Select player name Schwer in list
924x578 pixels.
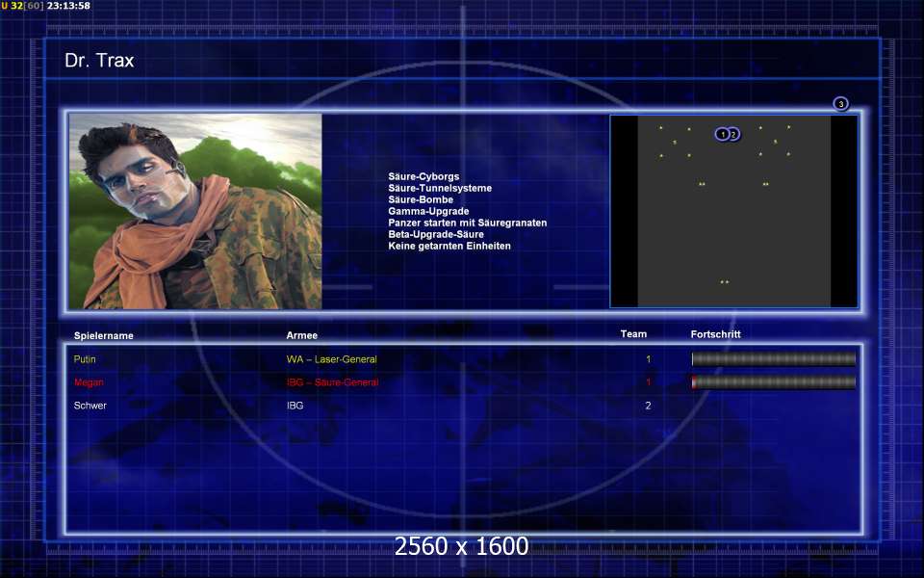point(90,406)
